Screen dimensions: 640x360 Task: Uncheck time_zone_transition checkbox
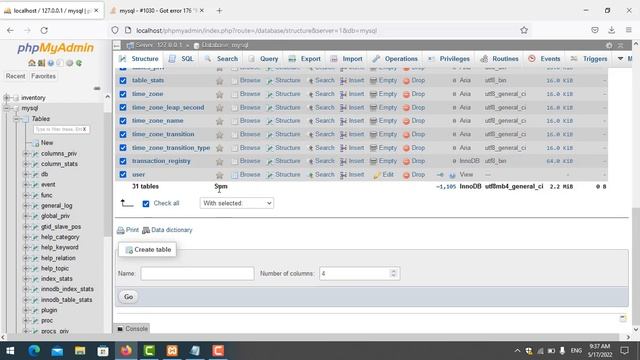click(123, 135)
